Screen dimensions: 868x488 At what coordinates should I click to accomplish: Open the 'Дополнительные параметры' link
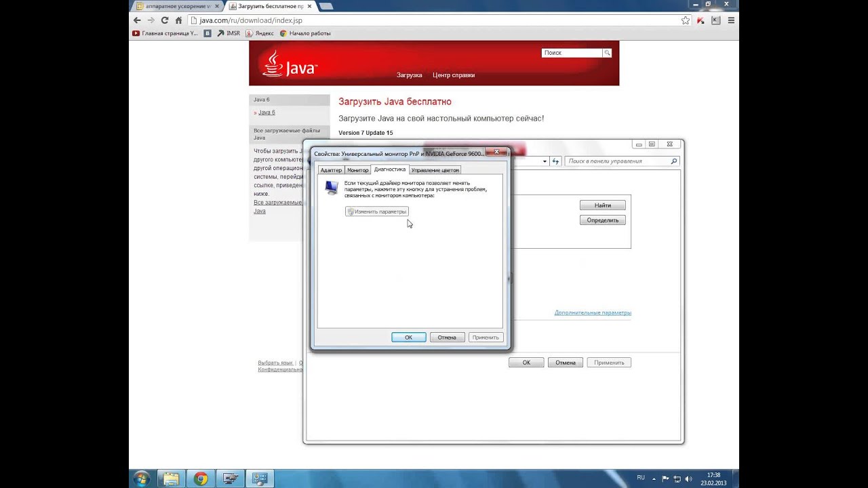[593, 312]
